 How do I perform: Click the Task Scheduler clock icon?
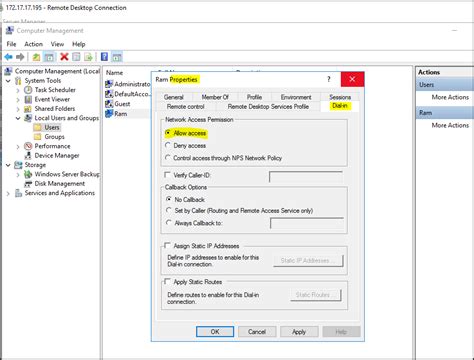(x=28, y=90)
